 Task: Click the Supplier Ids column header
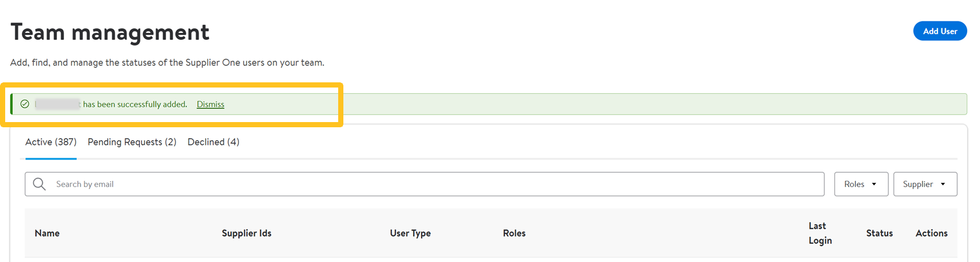(x=247, y=233)
